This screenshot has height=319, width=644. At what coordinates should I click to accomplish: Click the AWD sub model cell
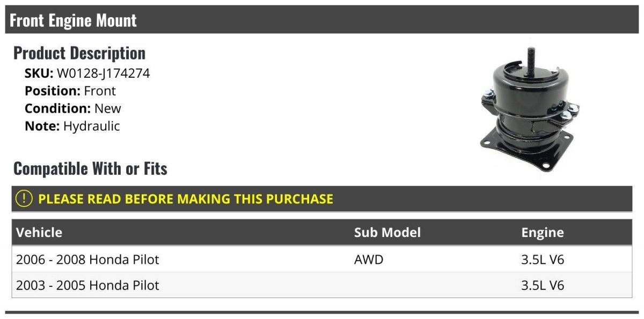click(x=369, y=259)
